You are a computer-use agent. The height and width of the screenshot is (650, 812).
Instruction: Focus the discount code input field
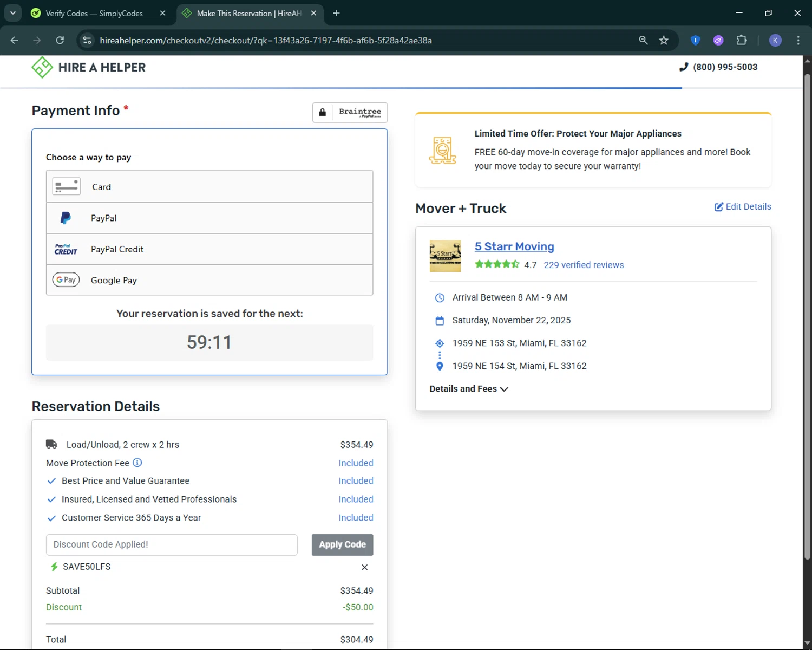(172, 544)
